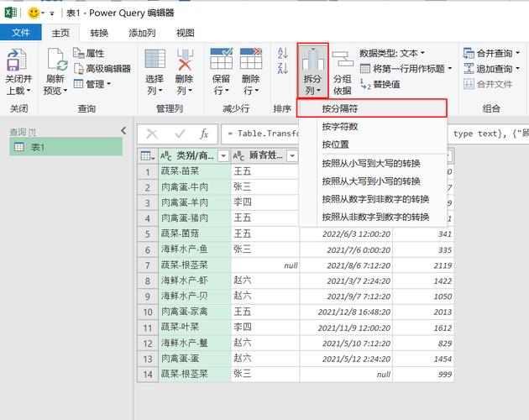Switch to the Home (主页) tab
This screenshot has width=529, height=420.
[x=60, y=33]
